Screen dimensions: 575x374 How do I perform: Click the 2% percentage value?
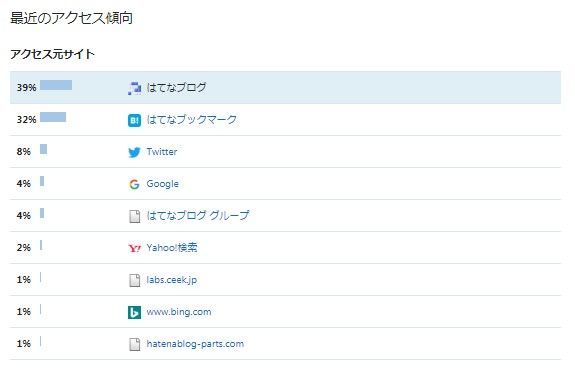(x=23, y=248)
